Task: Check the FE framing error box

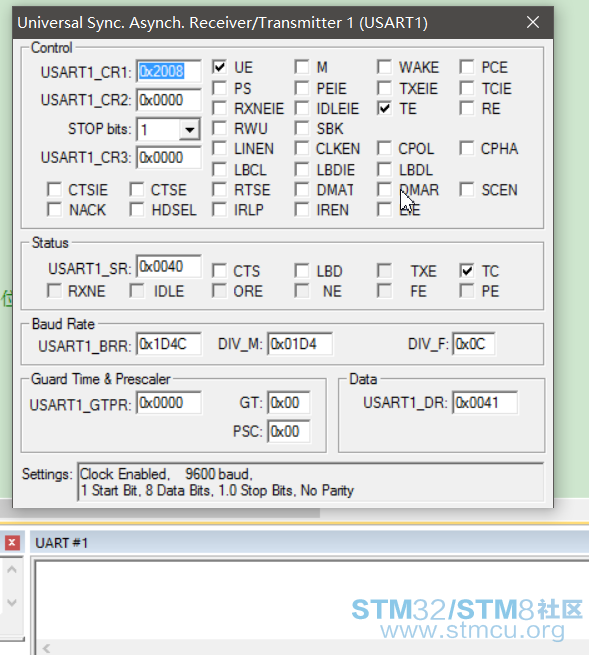Action: (384, 291)
